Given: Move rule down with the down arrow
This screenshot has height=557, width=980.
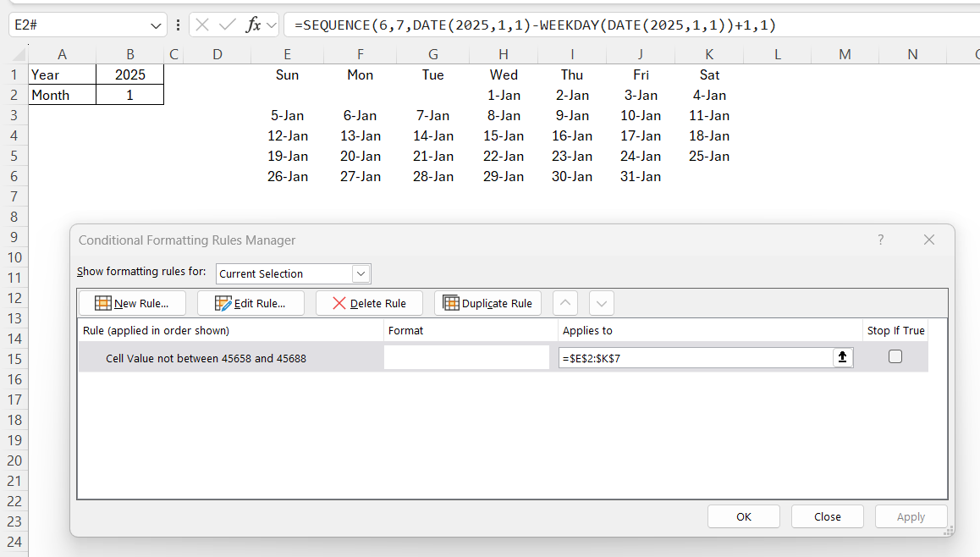Looking at the screenshot, I should click(x=601, y=303).
